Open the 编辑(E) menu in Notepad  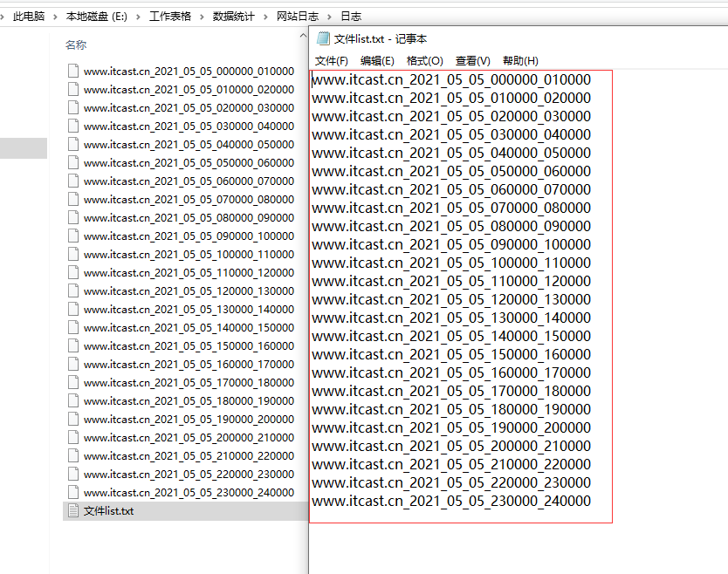click(377, 61)
